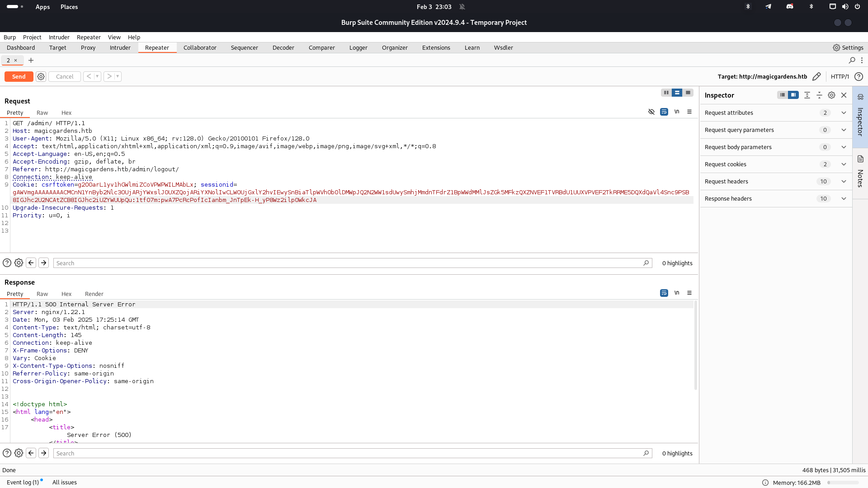This screenshot has width=868, height=488.
Task: Open Inspector settings gear
Action: 831,95
